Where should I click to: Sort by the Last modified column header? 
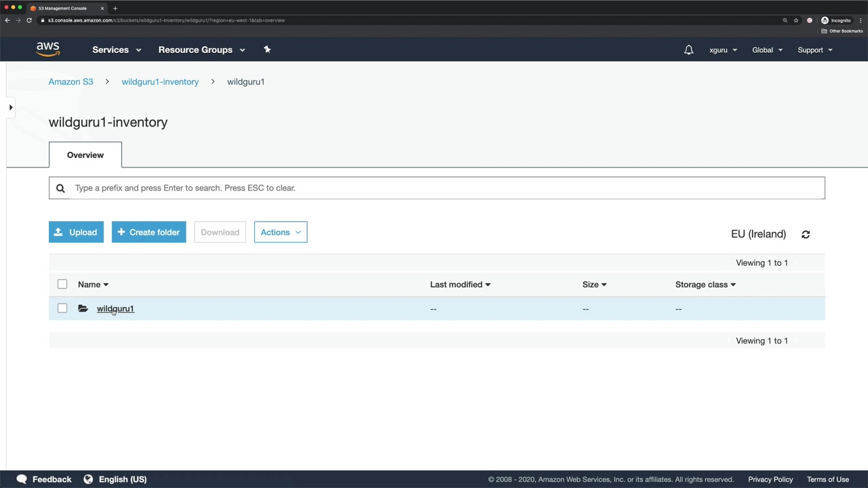click(x=460, y=285)
